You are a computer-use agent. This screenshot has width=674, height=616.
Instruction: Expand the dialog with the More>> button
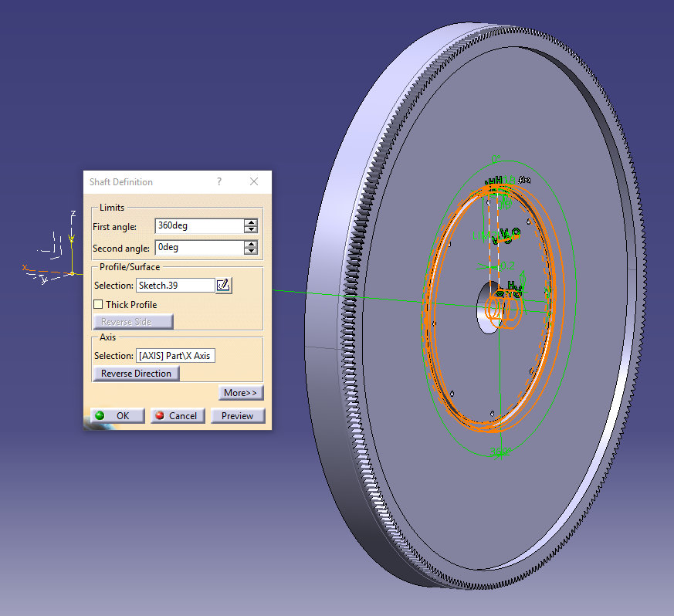pos(241,392)
